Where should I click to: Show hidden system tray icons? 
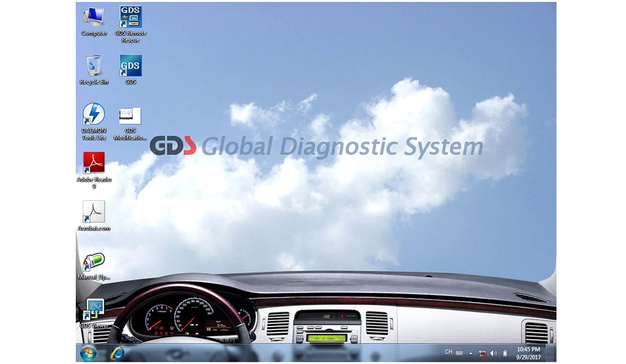471,353
